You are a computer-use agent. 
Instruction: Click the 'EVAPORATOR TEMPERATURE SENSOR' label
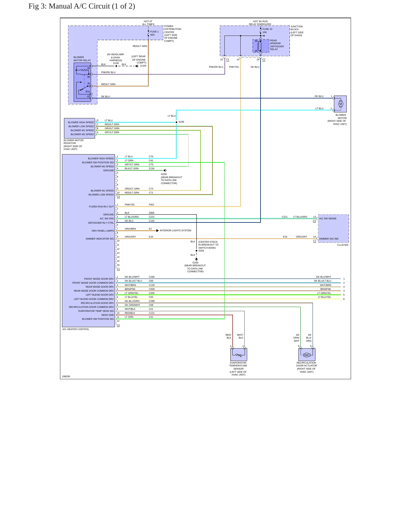point(238,366)
